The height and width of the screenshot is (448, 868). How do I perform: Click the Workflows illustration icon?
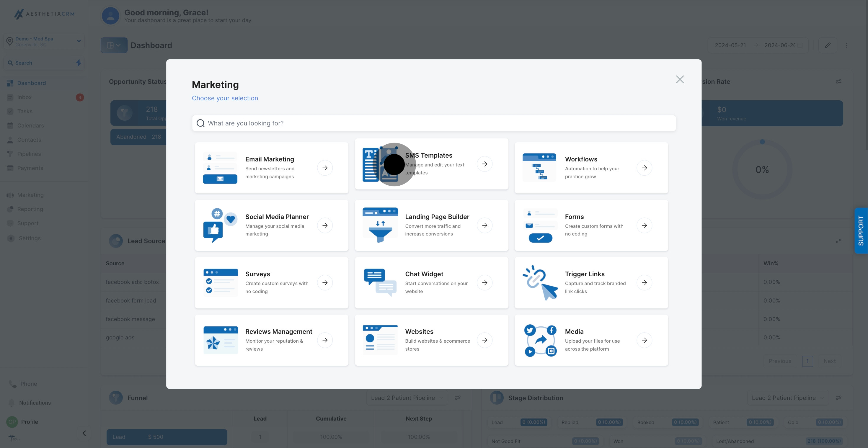539,167
